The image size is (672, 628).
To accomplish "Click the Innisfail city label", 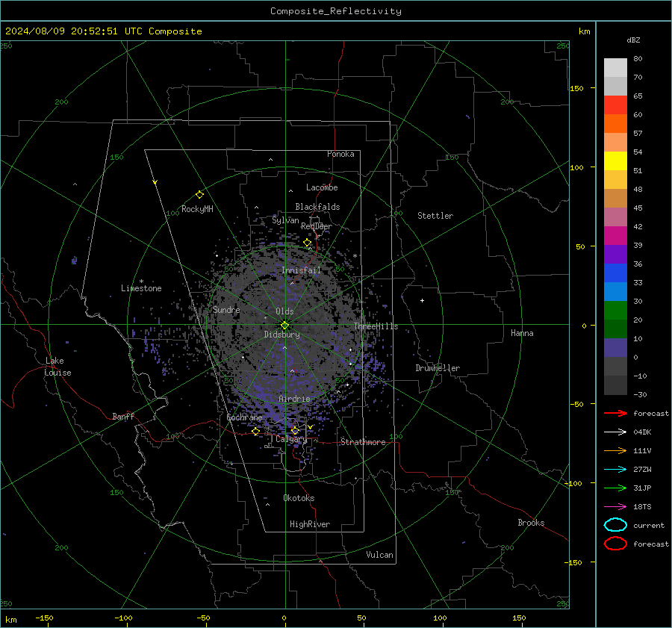I will point(302,270).
